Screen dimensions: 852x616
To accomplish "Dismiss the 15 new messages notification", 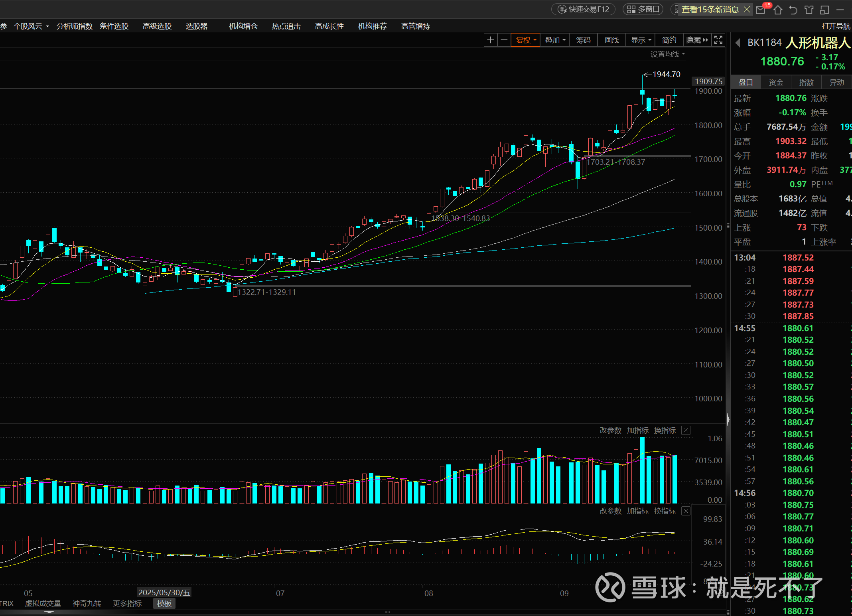I will click(747, 9).
